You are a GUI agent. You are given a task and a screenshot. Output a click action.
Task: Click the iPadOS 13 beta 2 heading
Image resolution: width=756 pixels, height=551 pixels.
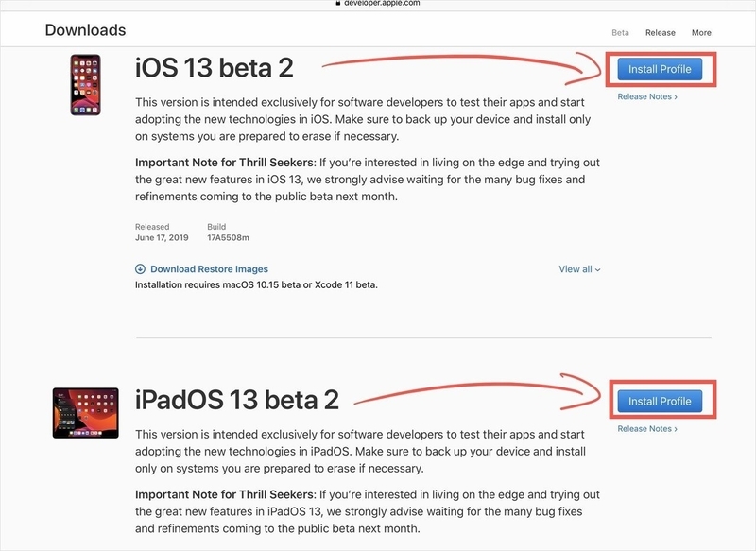coord(237,400)
